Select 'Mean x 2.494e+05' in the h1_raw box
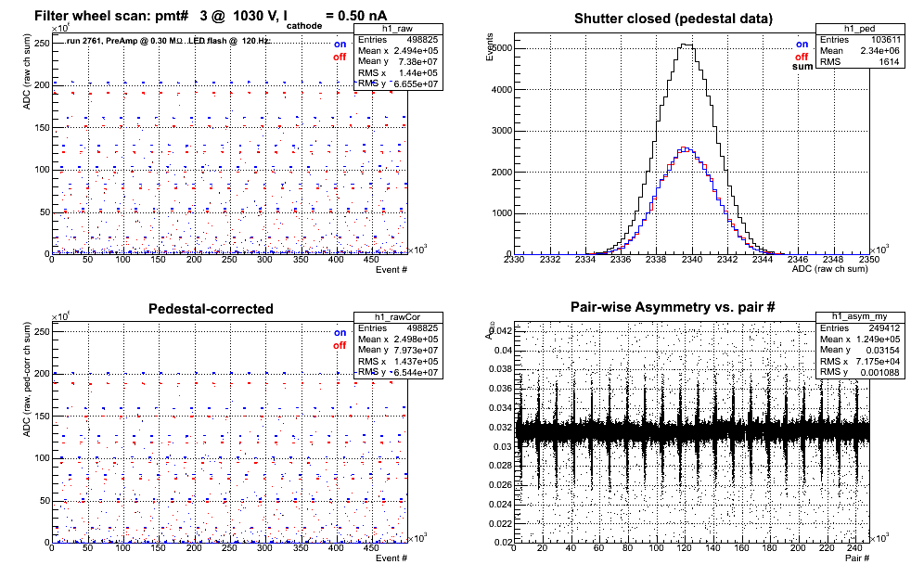The image size is (924, 577). point(398,51)
